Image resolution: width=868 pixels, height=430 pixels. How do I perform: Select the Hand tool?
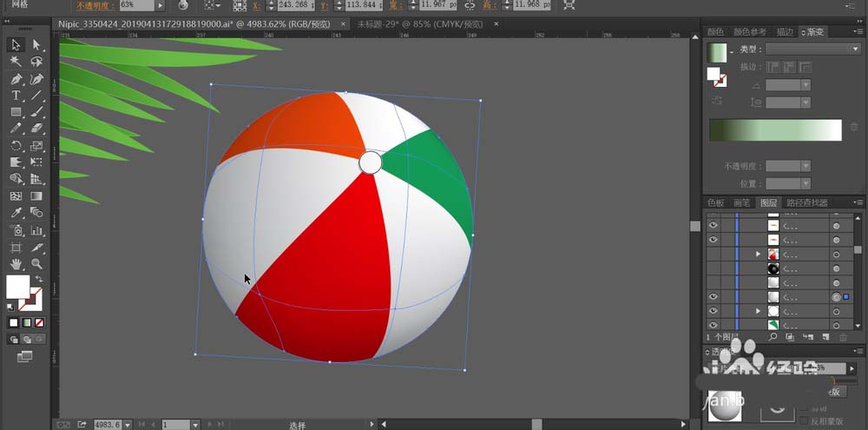pyautogui.click(x=16, y=264)
